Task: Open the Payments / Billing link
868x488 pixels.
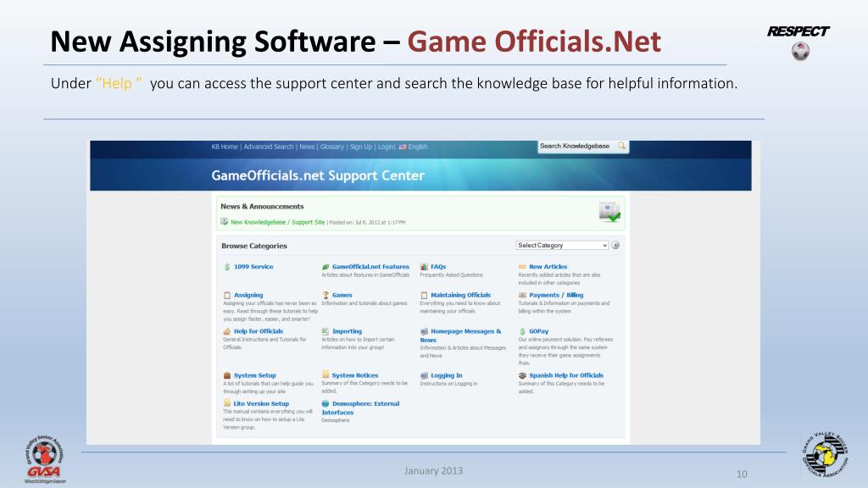Action: (x=556, y=296)
